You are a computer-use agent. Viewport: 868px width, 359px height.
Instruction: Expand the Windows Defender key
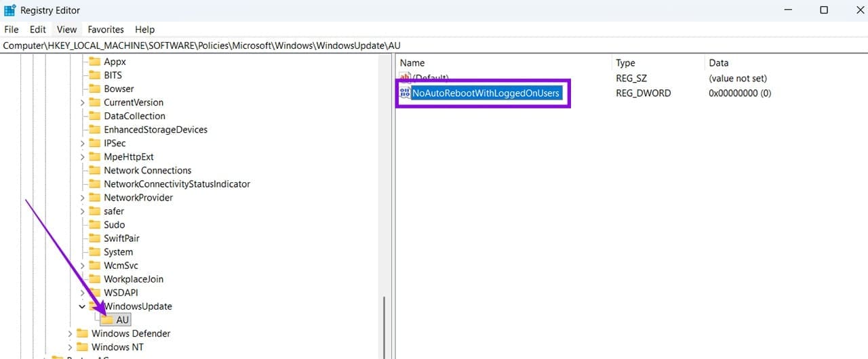pos(70,333)
